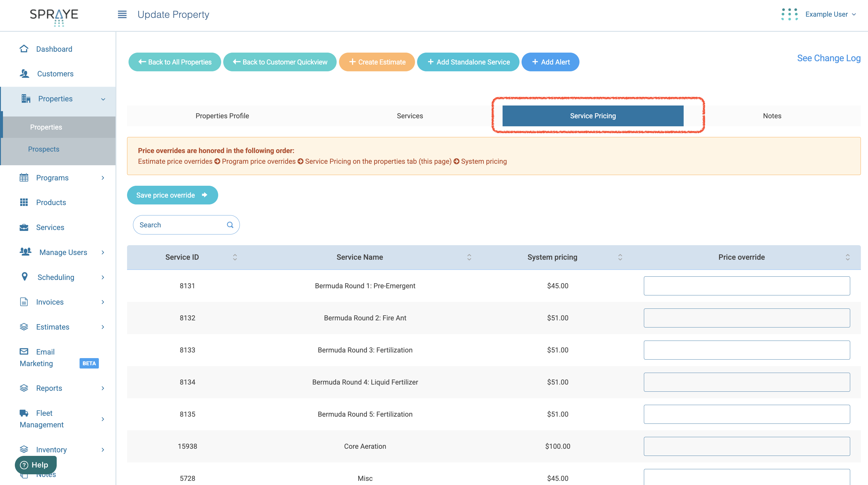Click the apps dots icon beside Example User

point(789,15)
